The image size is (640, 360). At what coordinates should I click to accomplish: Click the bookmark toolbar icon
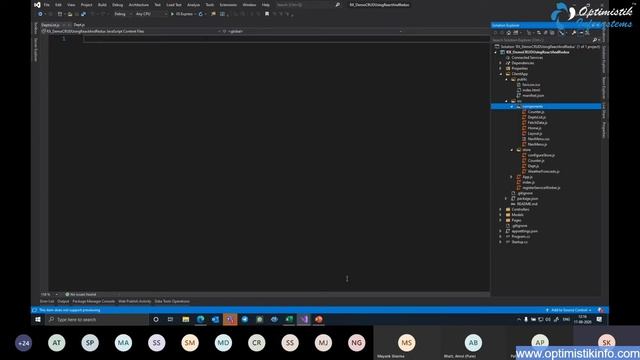(267, 14)
